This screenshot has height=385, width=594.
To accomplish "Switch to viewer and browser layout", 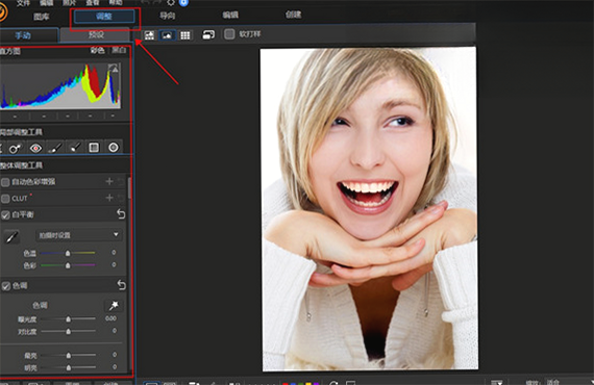I will 150,35.
